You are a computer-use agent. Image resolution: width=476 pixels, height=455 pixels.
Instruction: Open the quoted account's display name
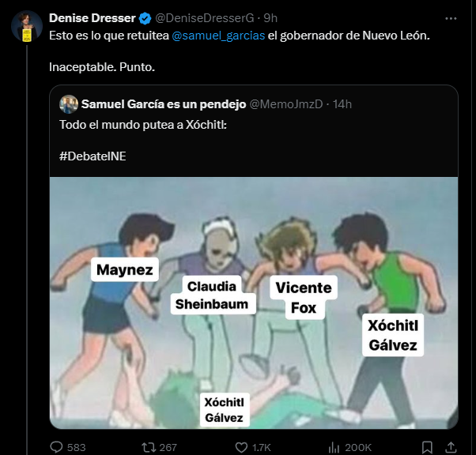click(x=164, y=104)
